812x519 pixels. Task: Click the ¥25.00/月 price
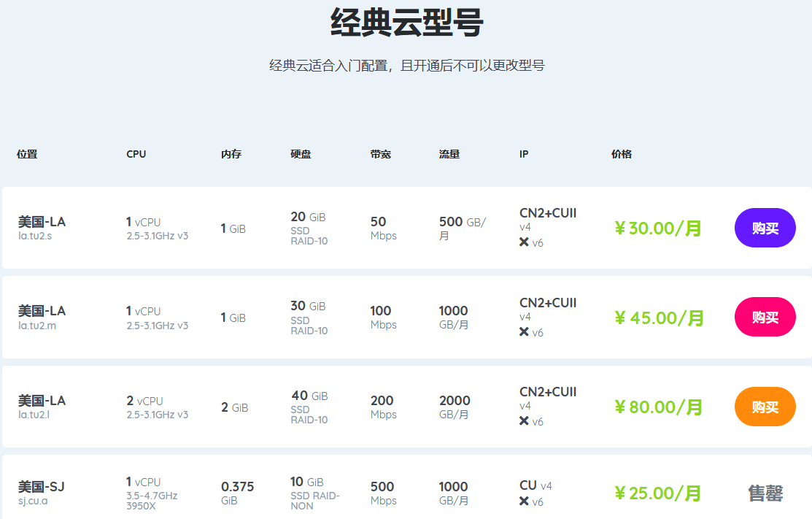(657, 493)
